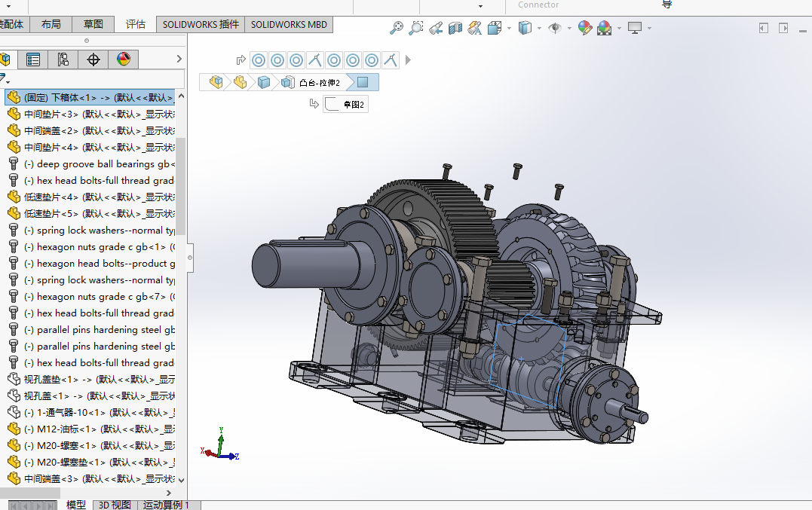Image resolution: width=812 pixels, height=510 pixels.
Task: Return to the previous view
Action: pos(436,28)
